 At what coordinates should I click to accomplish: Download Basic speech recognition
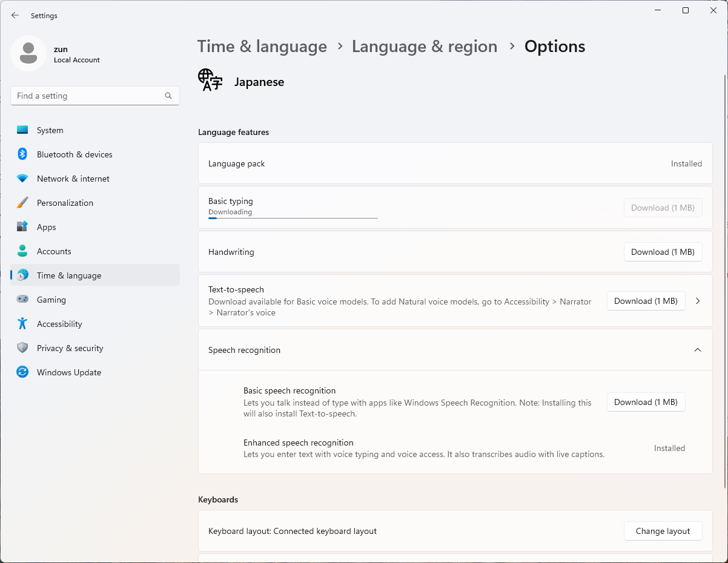pos(646,402)
